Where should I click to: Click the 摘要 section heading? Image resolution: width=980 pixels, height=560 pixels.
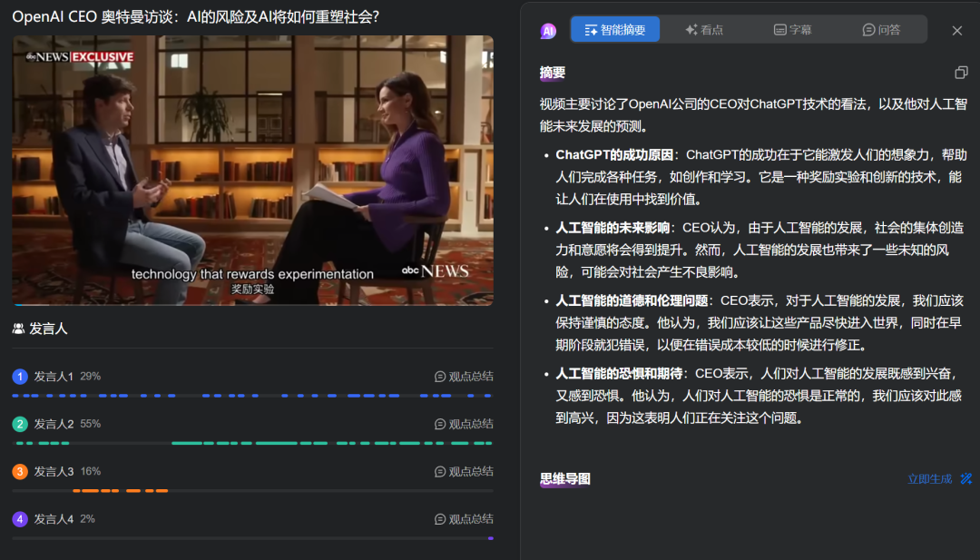point(553,73)
